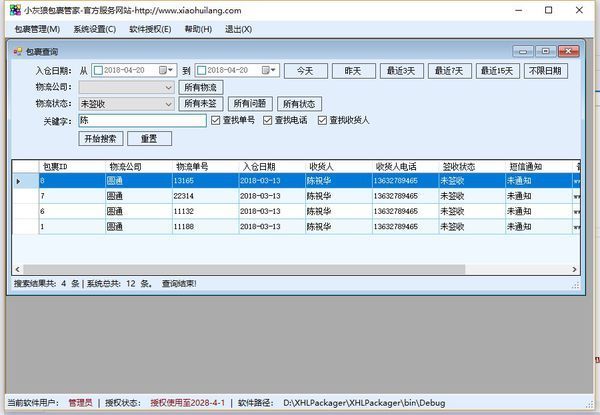Click the 所有问题 button
This screenshot has width=600, height=415.
click(x=250, y=104)
